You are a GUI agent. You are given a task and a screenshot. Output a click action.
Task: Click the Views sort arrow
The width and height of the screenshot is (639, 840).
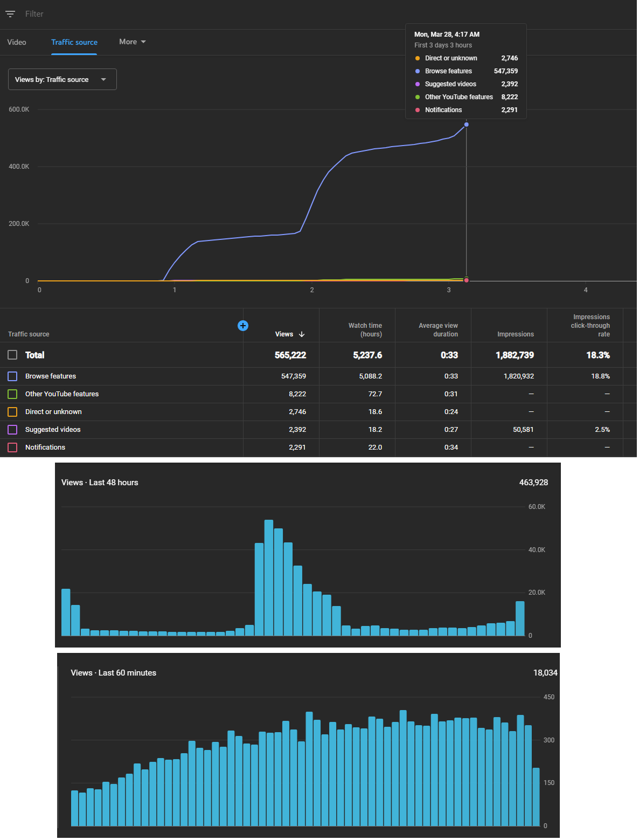[x=302, y=334]
